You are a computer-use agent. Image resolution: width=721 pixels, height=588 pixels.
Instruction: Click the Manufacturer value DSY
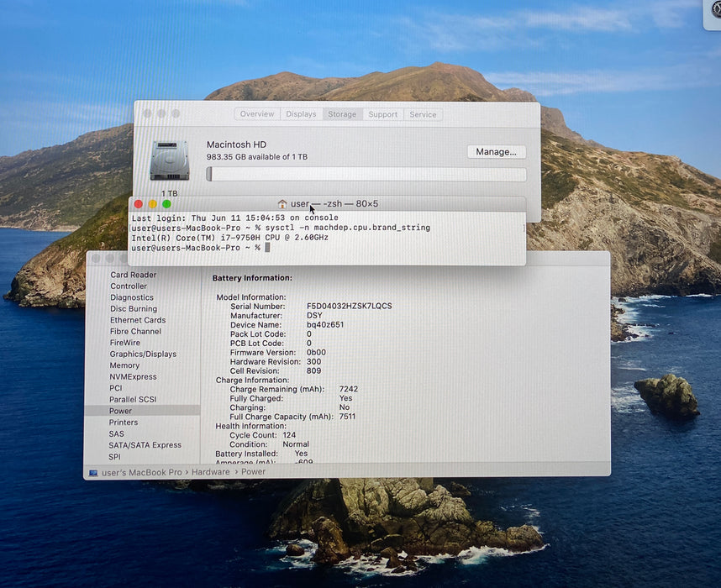(x=314, y=315)
